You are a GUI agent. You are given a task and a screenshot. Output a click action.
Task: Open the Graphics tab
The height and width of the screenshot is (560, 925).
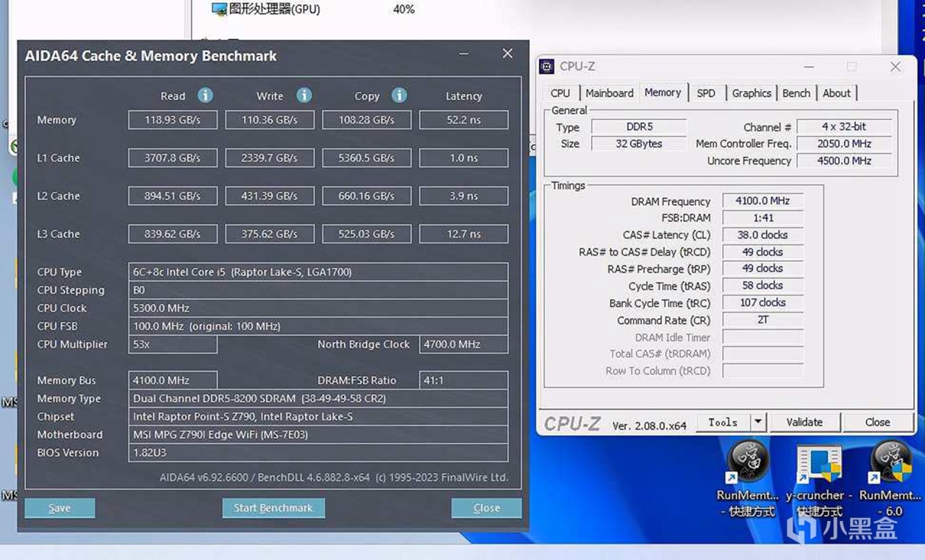(x=752, y=93)
